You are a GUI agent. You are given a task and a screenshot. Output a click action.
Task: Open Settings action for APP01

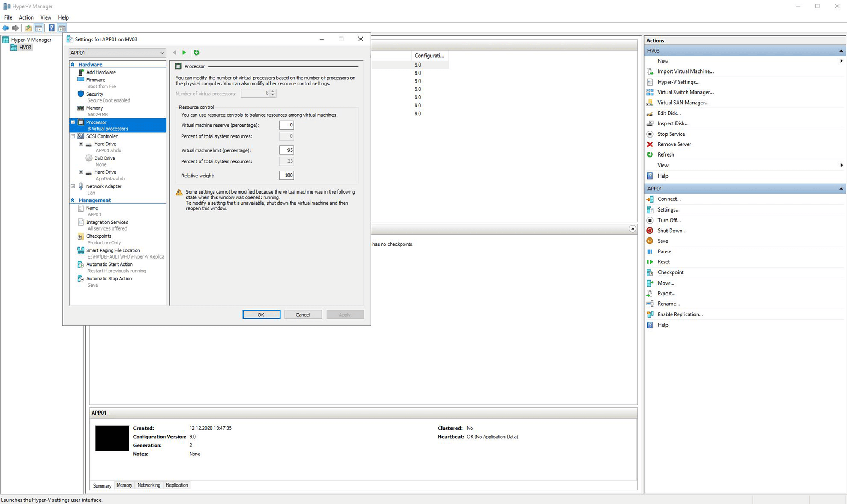click(668, 209)
